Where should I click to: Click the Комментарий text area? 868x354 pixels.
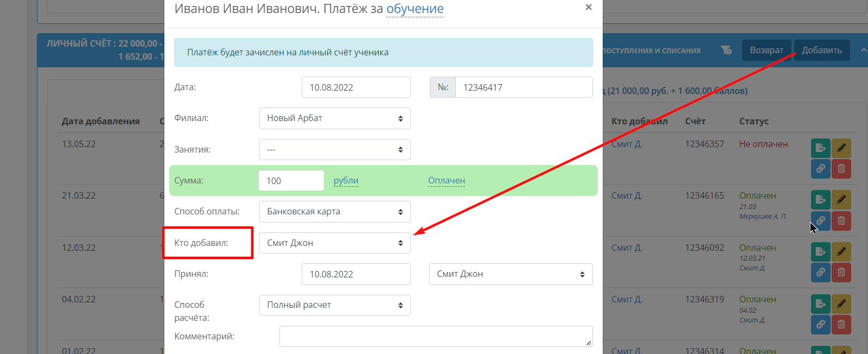click(436, 336)
